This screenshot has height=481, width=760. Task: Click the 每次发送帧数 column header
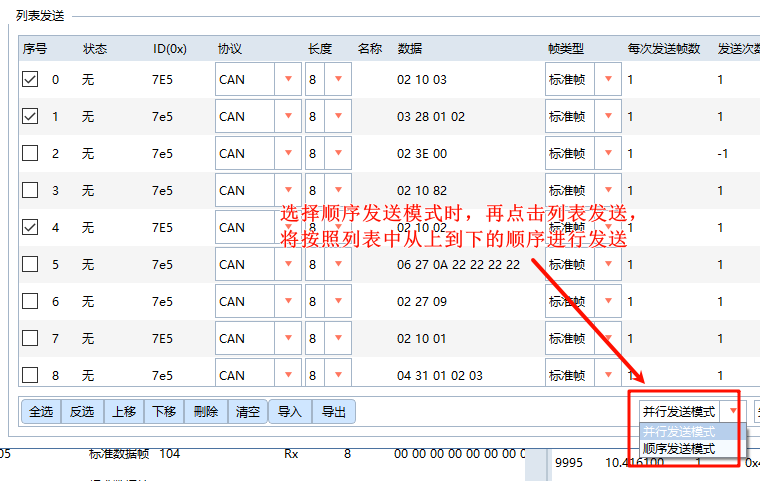coord(664,48)
